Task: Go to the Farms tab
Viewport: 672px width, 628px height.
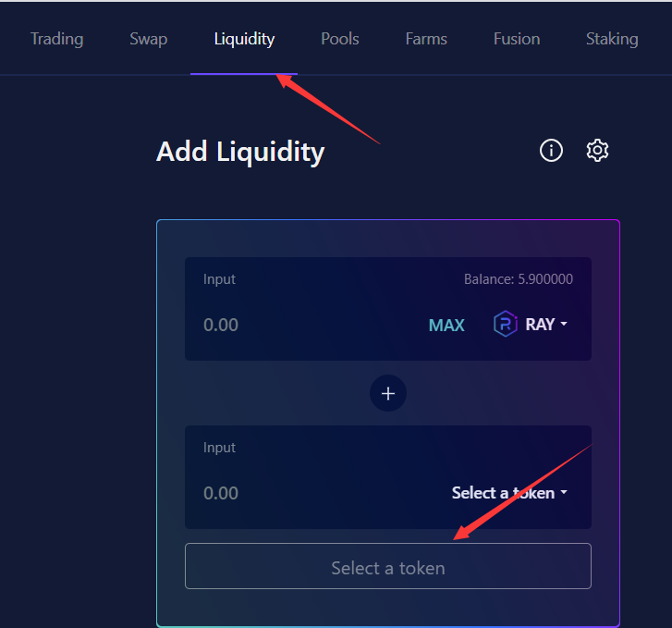Action: (x=426, y=39)
